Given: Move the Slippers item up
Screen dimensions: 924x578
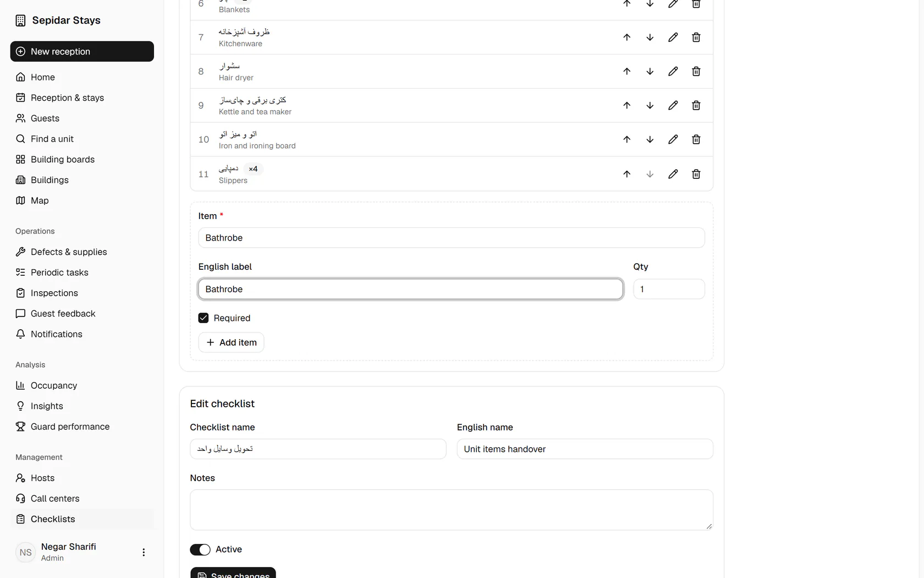Looking at the screenshot, I should (x=626, y=174).
